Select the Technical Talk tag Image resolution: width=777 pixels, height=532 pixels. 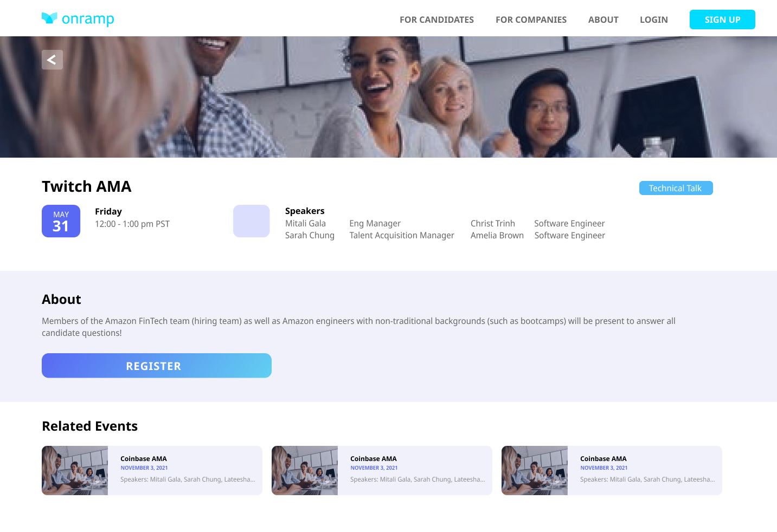(x=676, y=188)
